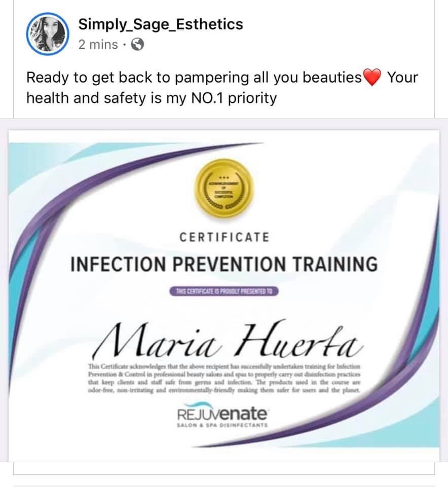
Task: Click the certificate acknowledgement paragraph text
Action: 225,378
